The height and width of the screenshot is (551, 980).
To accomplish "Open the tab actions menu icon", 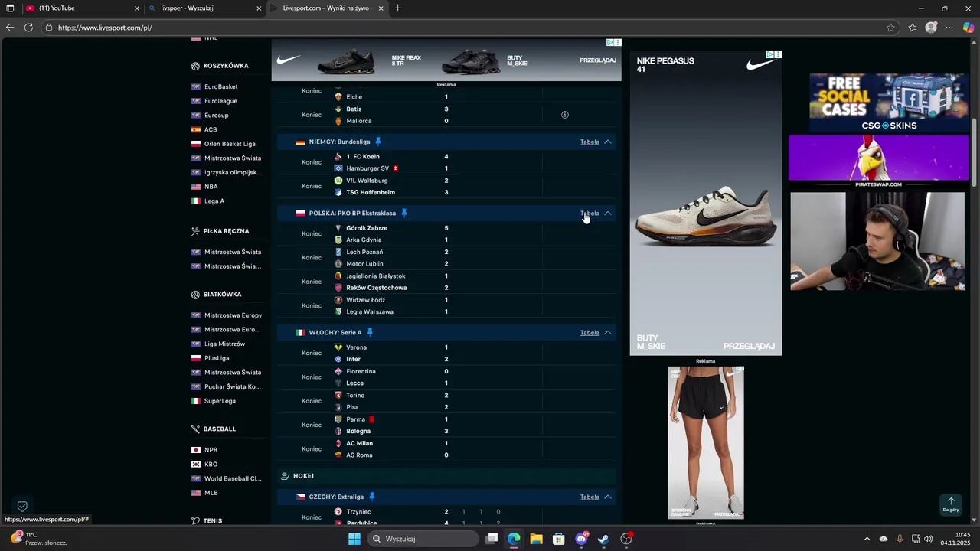I will (10, 8).
